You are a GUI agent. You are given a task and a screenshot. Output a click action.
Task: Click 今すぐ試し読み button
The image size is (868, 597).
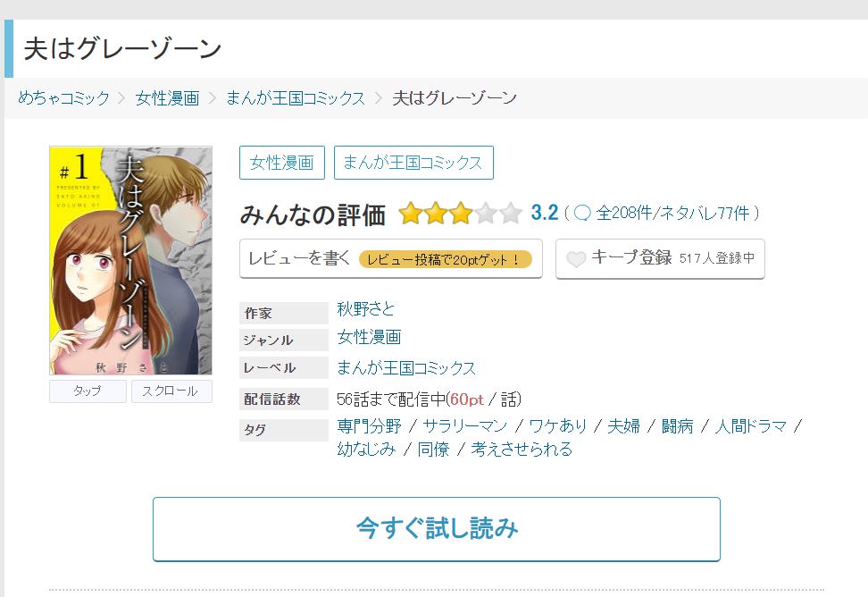tap(436, 529)
